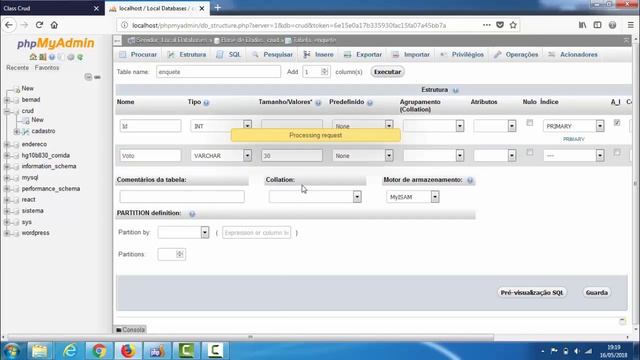This screenshot has width=640, height=360.
Task: Open Tipo dropdown showing VARCHAR
Action: [221, 156]
